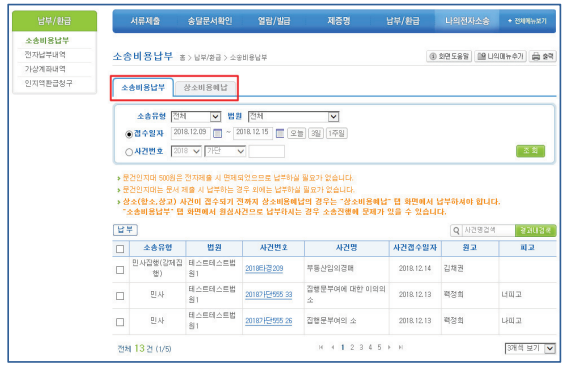Open case link ending in 26
The height and width of the screenshot is (368, 572).
point(268,321)
